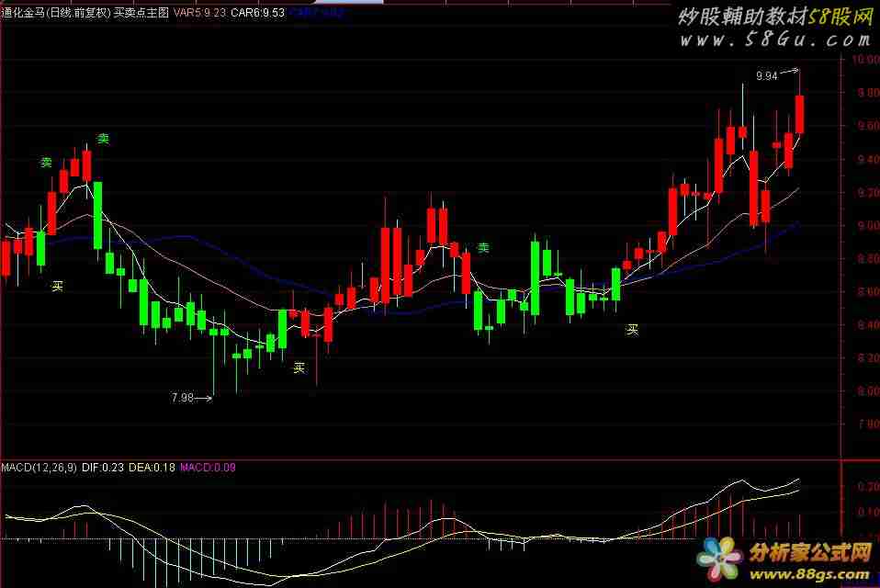Click the 7.98 low price marker
880x588 pixels.
coord(183,398)
